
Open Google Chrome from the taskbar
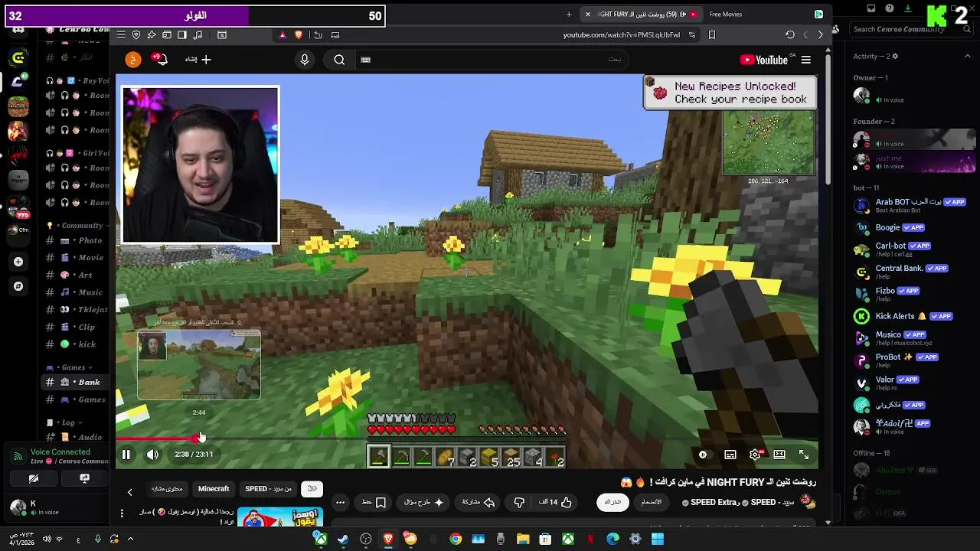[456, 540]
